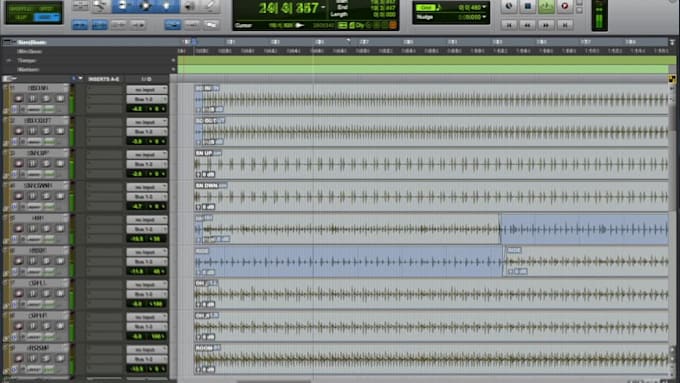Image resolution: width=680 pixels, height=383 pixels.
Task: Solo the OH R track
Action: pyautogui.click(x=46, y=326)
